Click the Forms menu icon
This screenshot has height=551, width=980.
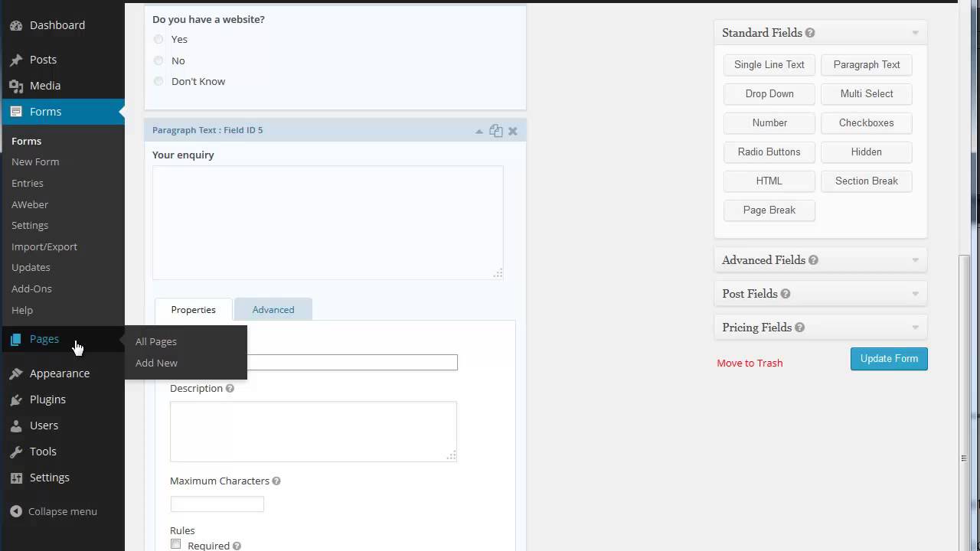16,112
